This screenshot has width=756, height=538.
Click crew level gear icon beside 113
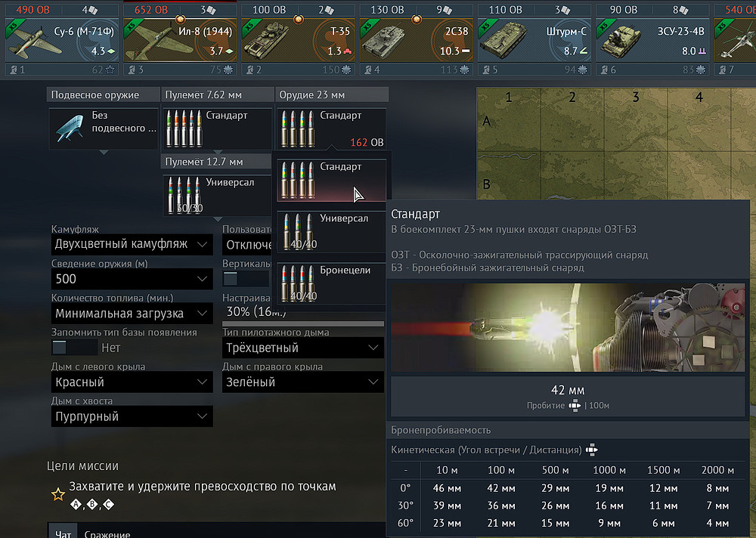[x=464, y=70]
